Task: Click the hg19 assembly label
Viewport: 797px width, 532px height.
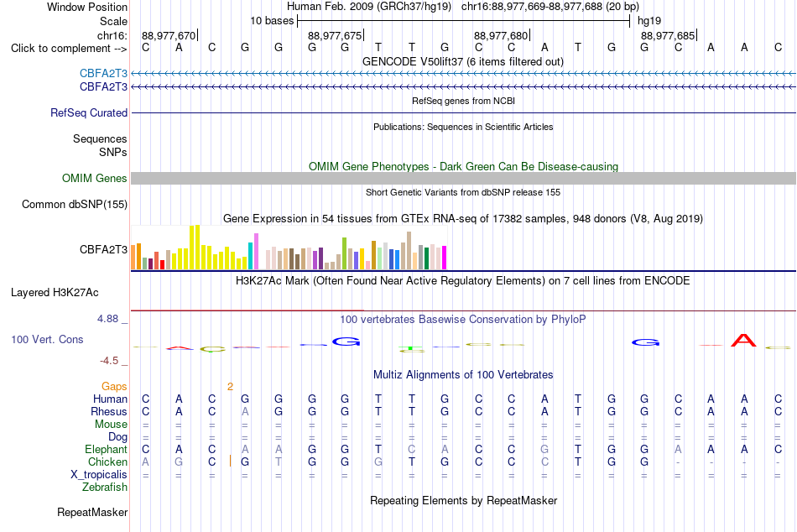Action: click(649, 21)
